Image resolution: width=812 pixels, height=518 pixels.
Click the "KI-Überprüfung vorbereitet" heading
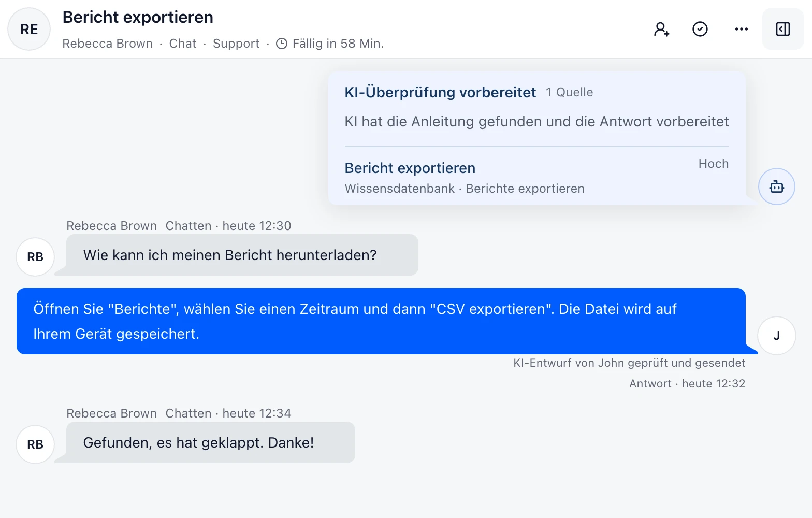point(440,92)
